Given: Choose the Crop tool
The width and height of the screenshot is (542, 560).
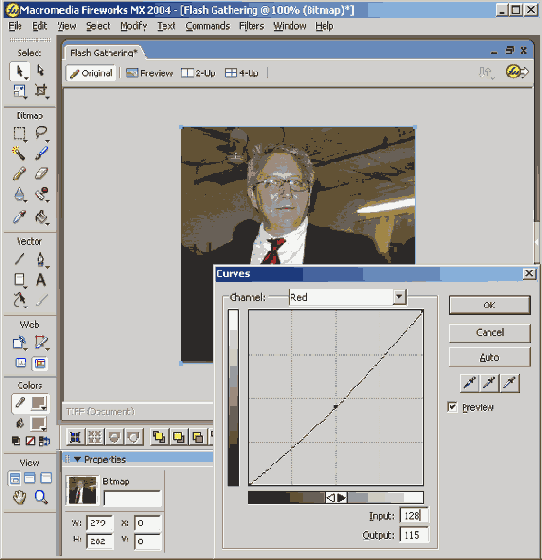Looking at the screenshot, I should coord(41,90).
